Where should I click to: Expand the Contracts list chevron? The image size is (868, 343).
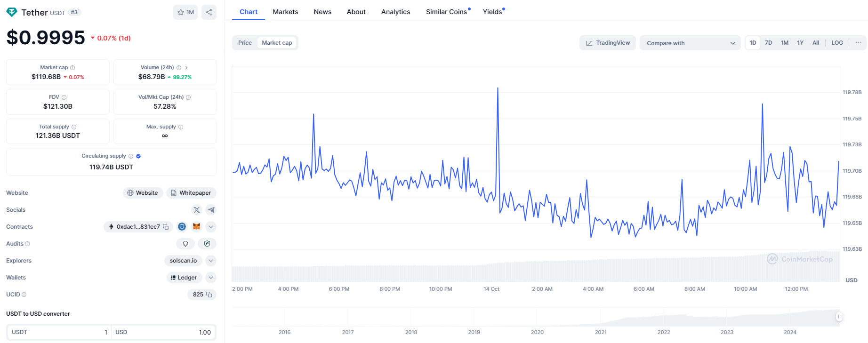(x=211, y=227)
